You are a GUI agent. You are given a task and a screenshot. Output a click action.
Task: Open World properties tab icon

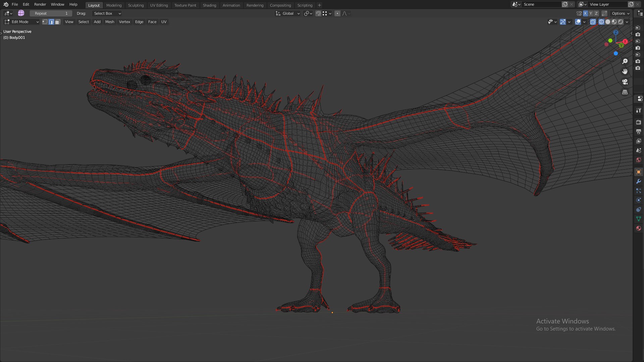[639, 160]
